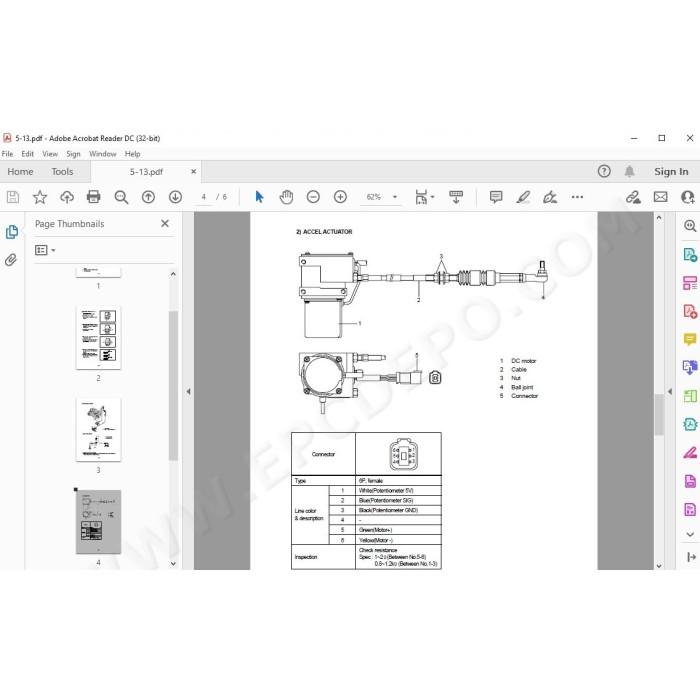Open the File menu
Screen dimensions: 700x700
point(8,154)
